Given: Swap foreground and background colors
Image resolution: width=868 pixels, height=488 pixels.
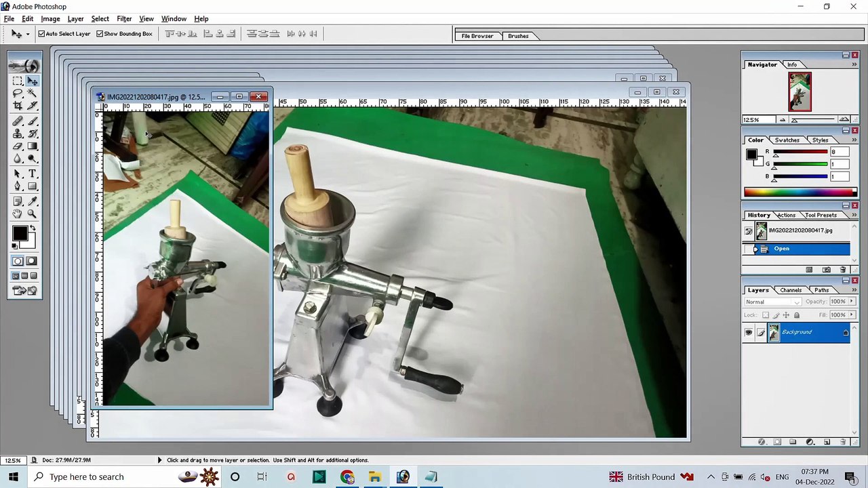Looking at the screenshot, I should [x=32, y=228].
